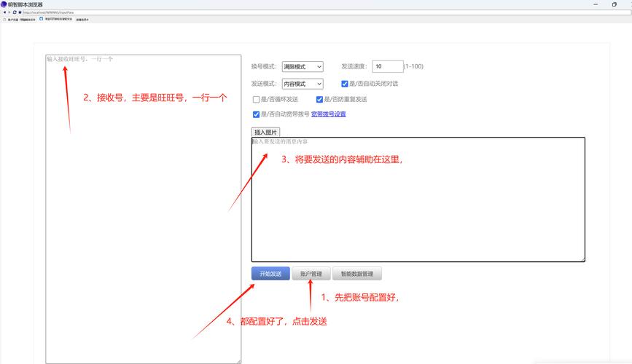
Task: Restore the browser window size
Action: click(614, 4)
